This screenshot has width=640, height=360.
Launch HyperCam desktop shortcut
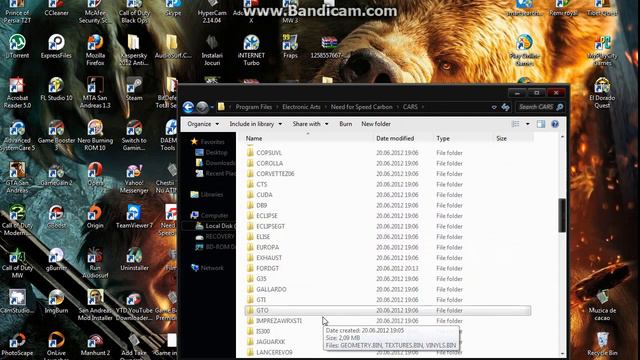tap(212, 12)
